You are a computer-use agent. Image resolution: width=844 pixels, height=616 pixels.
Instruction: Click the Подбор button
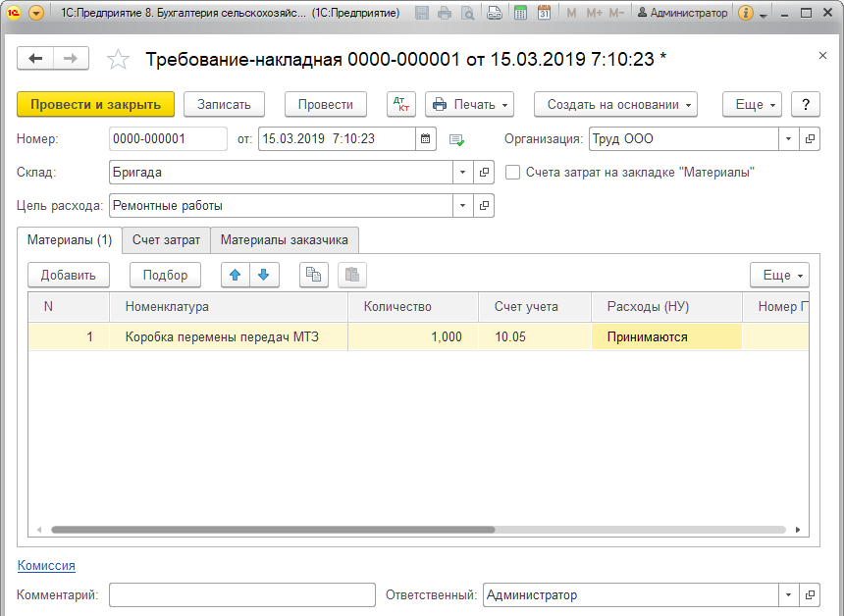click(165, 275)
